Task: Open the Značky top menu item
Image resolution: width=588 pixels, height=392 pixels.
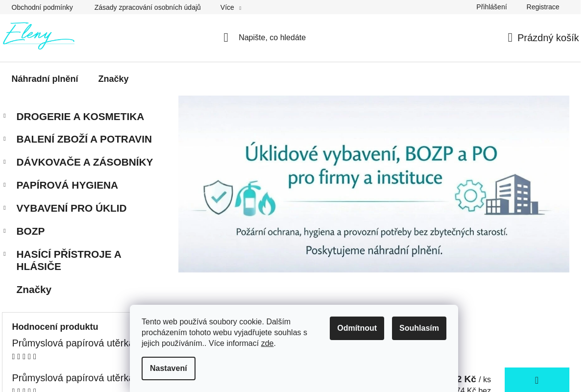Action: pos(113,79)
